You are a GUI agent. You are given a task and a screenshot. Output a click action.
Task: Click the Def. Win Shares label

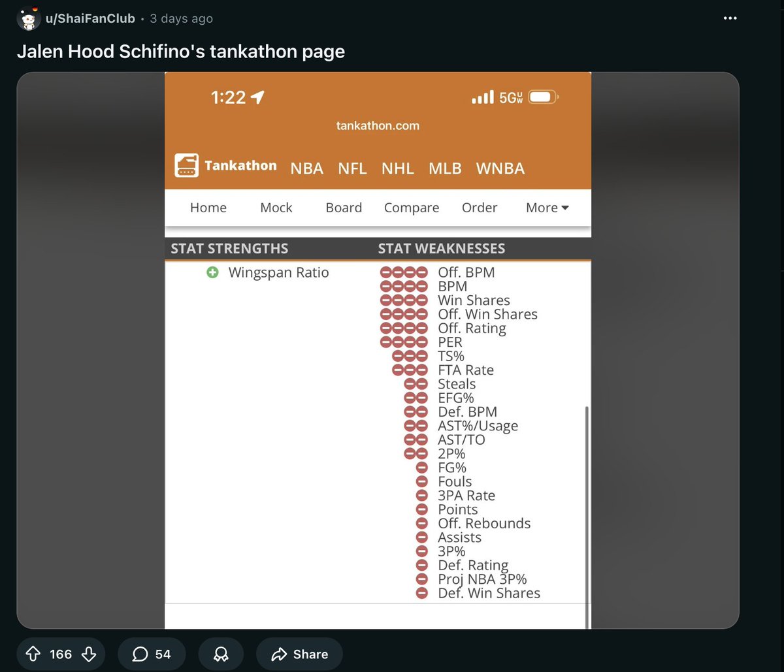[x=489, y=593]
